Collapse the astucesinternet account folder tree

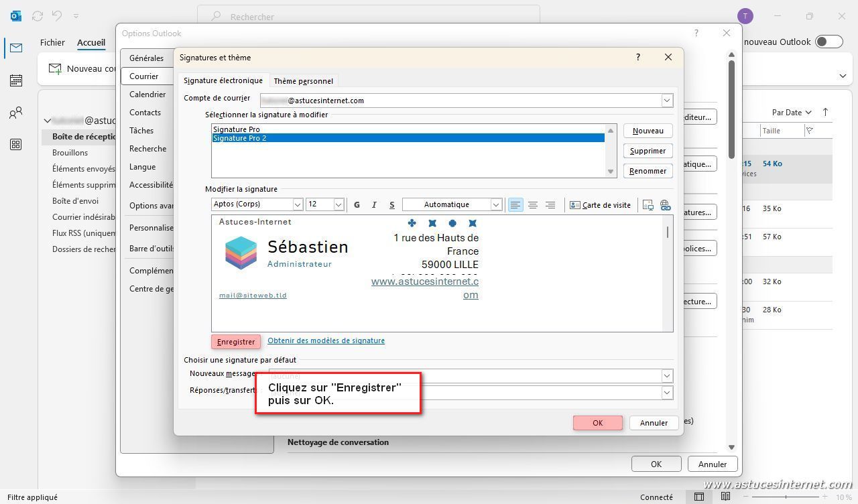click(x=48, y=121)
